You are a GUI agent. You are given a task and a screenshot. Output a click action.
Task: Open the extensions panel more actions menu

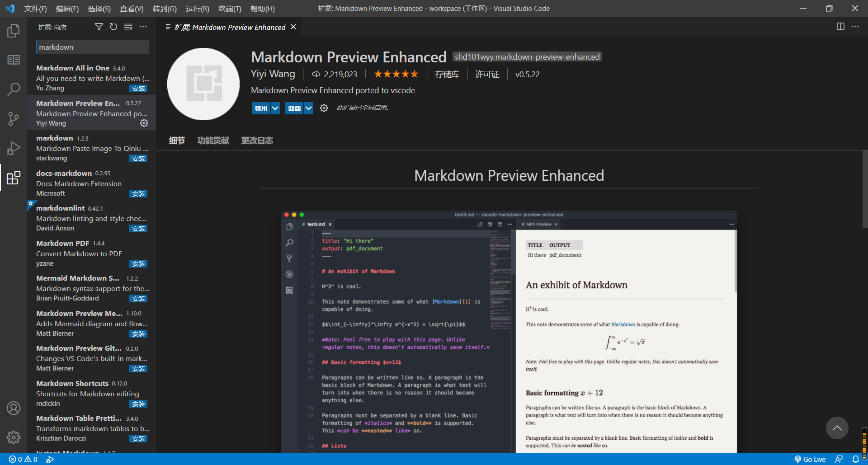click(x=143, y=27)
